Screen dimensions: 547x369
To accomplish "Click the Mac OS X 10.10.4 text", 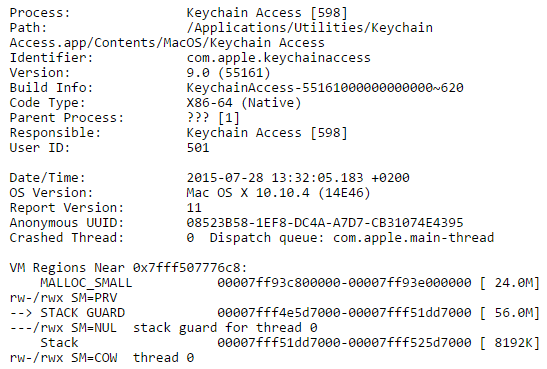I will click(248, 193).
